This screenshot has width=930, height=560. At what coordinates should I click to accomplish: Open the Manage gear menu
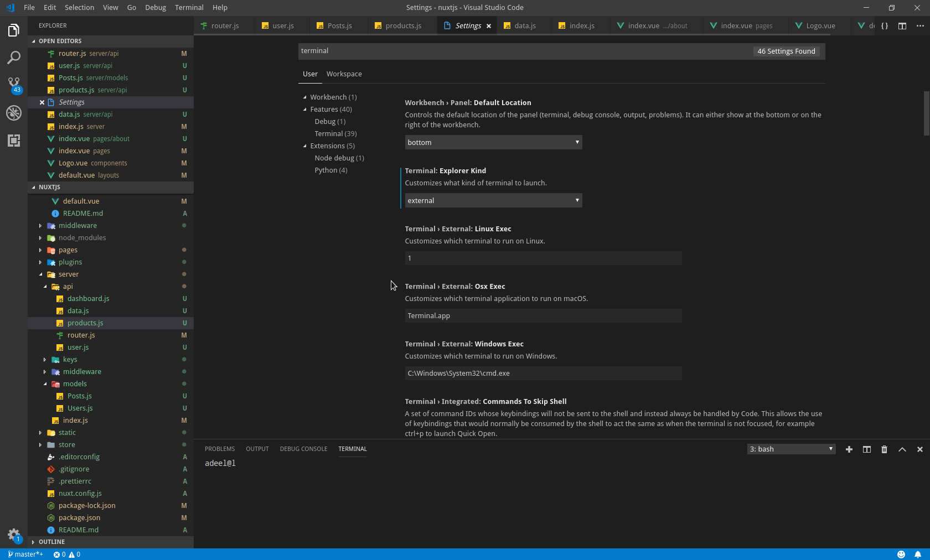tap(14, 535)
